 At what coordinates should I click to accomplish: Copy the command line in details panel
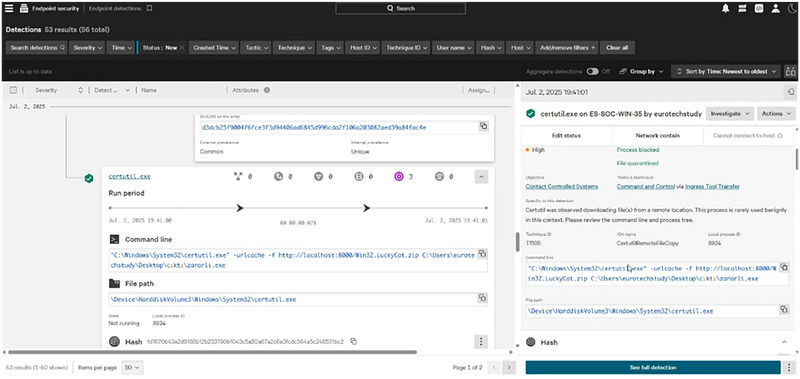(x=784, y=267)
